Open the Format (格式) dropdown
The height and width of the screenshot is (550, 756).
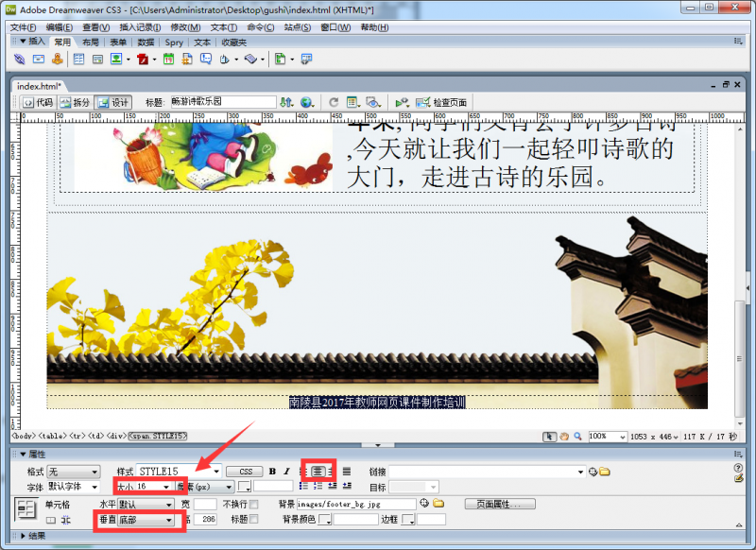point(74,472)
